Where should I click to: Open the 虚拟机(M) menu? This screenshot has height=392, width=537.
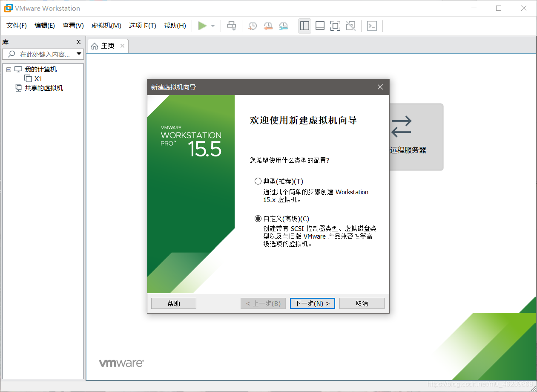[x=106, y=26]
